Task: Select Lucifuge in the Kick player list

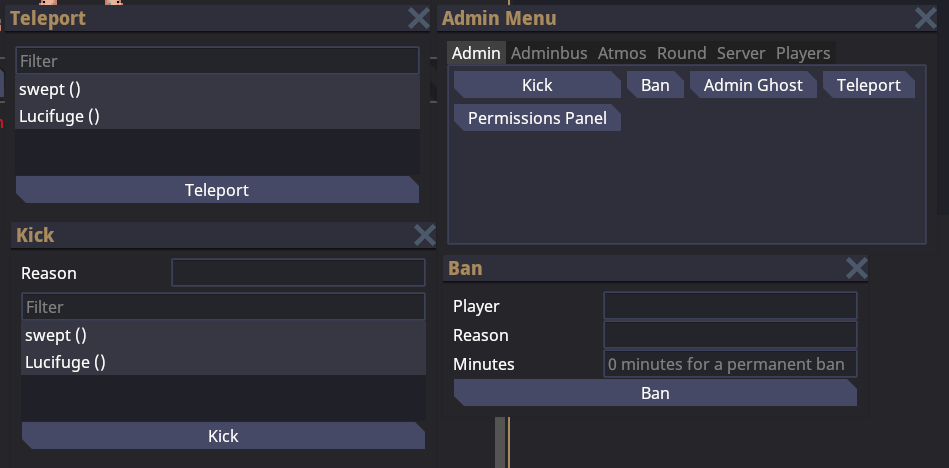Action: pos(223,362)
